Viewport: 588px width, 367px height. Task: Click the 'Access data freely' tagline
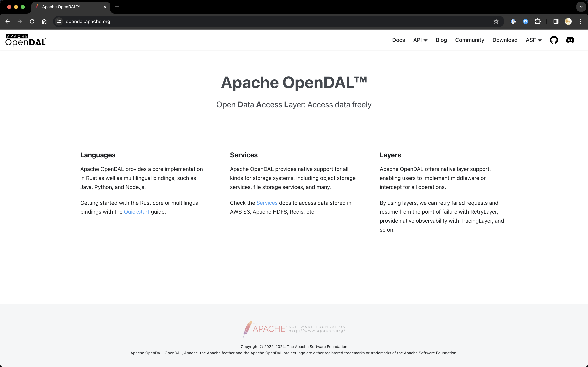click(x=339, y=105)
